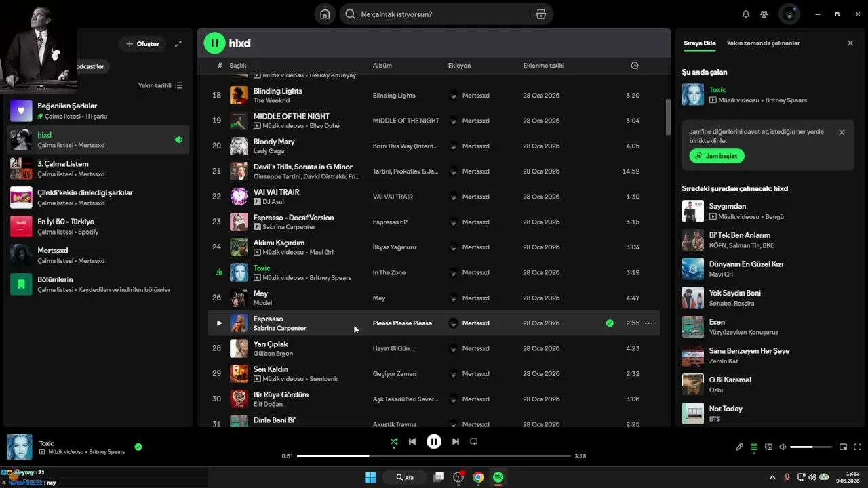Open Task View on the taskbar
The width and height of the screenshot is (868, 488).
tap(439, 477)
